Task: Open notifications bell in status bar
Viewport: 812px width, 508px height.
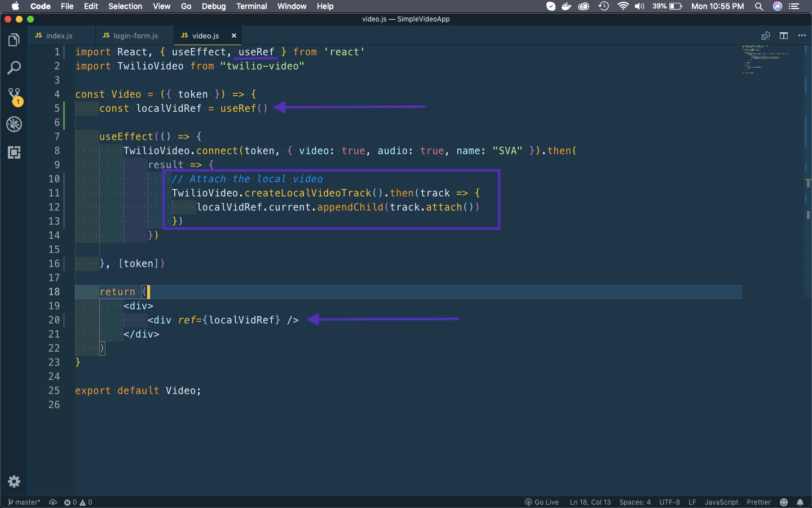Action: point(800,502)
